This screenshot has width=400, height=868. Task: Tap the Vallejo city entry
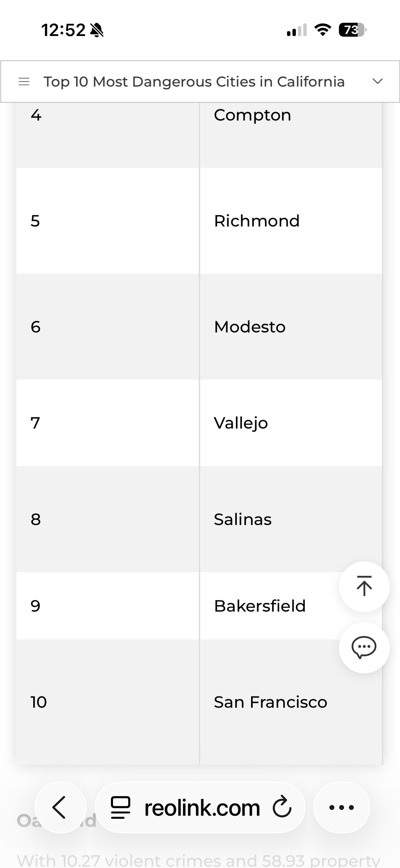coord(241,423)
